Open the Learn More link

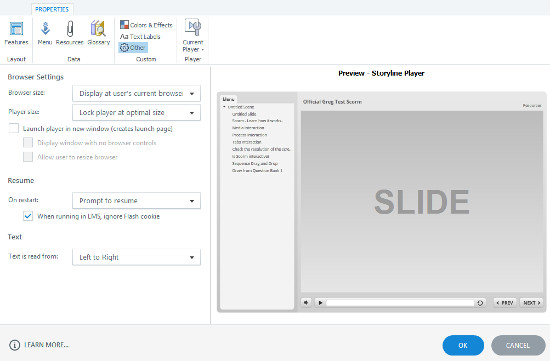tap(46, 345)
